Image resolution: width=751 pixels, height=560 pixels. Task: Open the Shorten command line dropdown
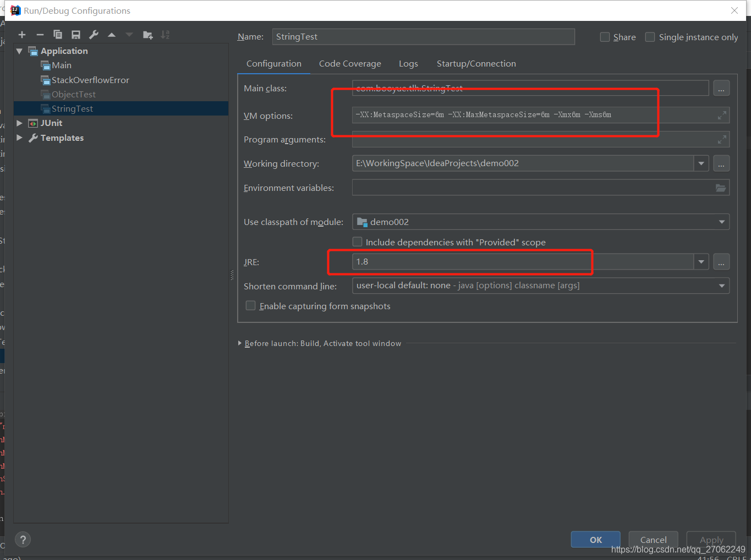721,286
